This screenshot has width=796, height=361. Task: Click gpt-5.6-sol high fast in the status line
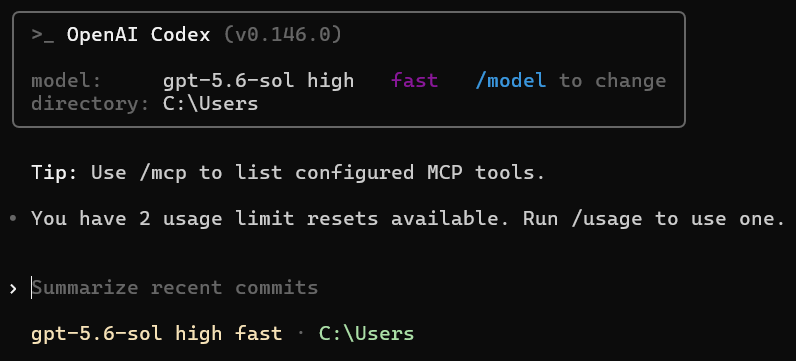click(x=156, y=334)
